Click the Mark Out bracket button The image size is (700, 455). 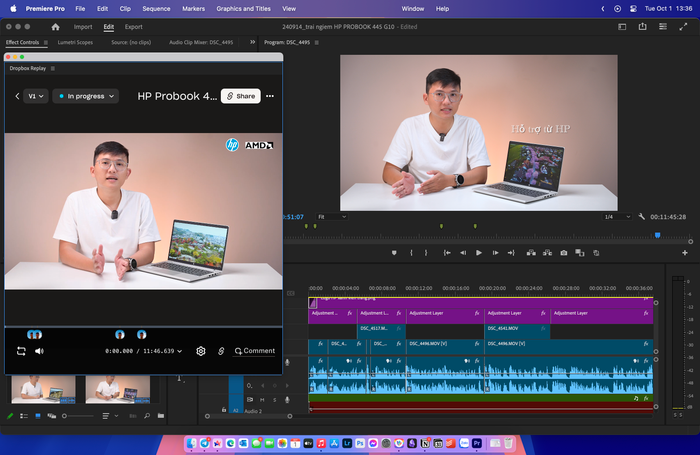pyautogui.click(x=426, y=253)
